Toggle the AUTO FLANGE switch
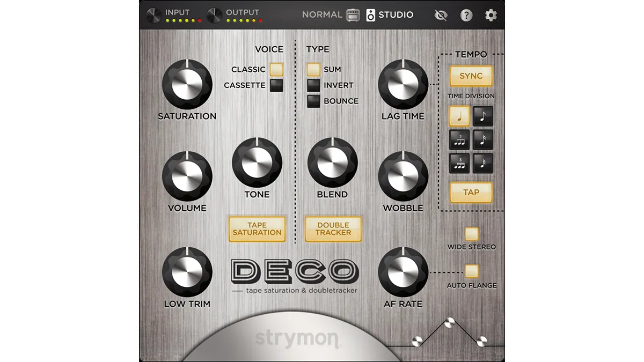Screen dimensions: 644x362 471,271
